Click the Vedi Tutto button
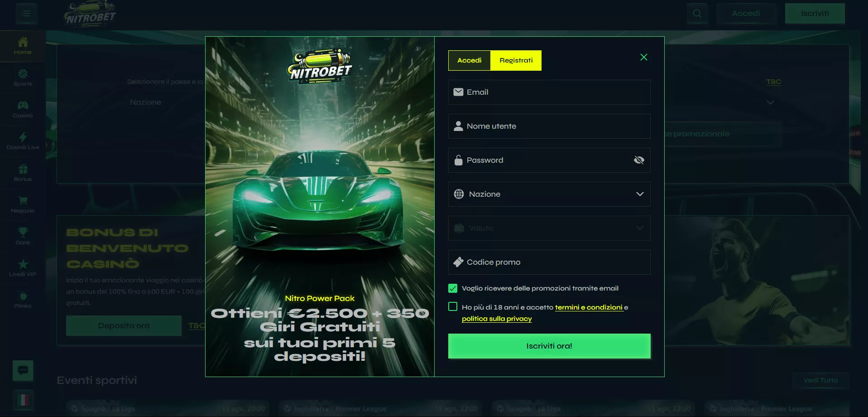The width and height of the screenshot is (868, 417). tap(821, 380)
